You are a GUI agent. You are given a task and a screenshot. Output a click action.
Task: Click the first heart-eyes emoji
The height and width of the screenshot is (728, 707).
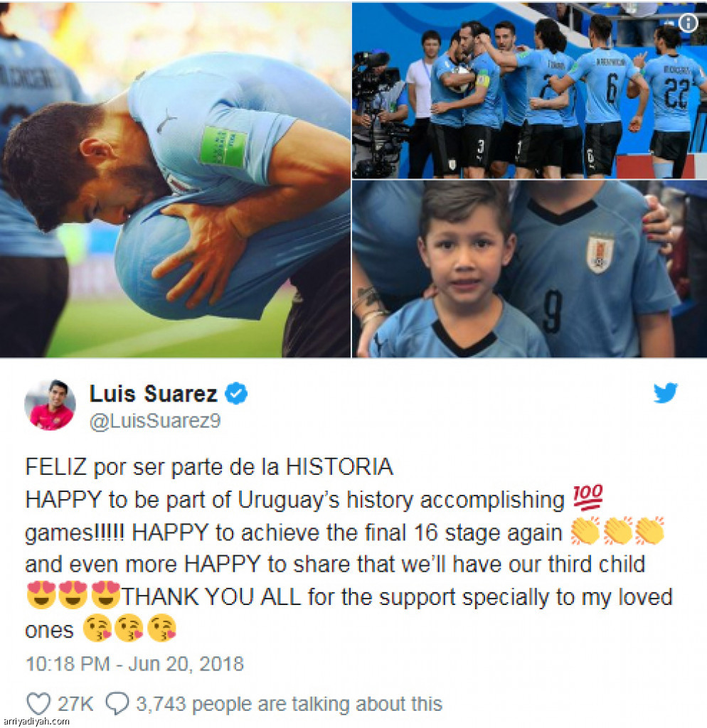click(x=41, y=595)
